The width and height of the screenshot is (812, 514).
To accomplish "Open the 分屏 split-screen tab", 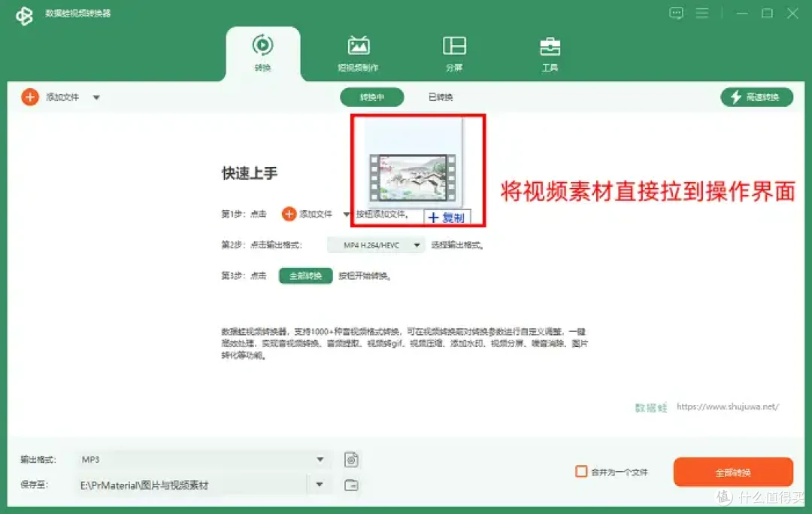I will click(454, 54).
